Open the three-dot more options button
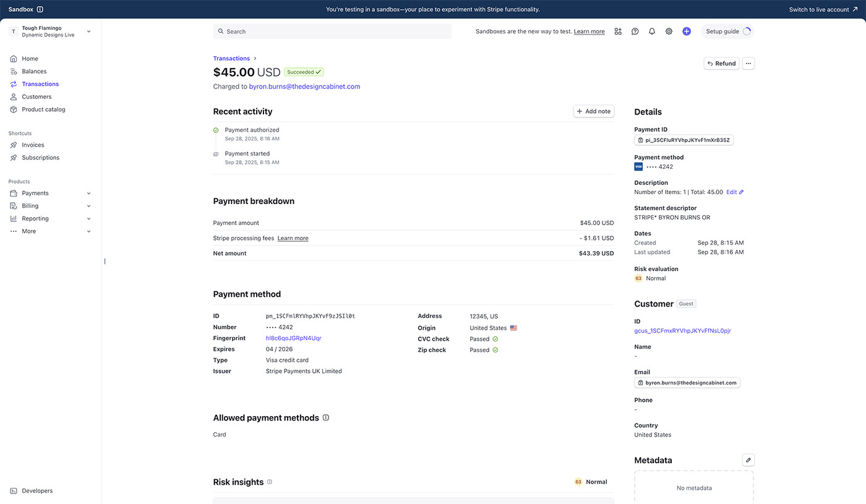Screen dimensions: 866x504 pyautogui.click(x=748, y=63)
